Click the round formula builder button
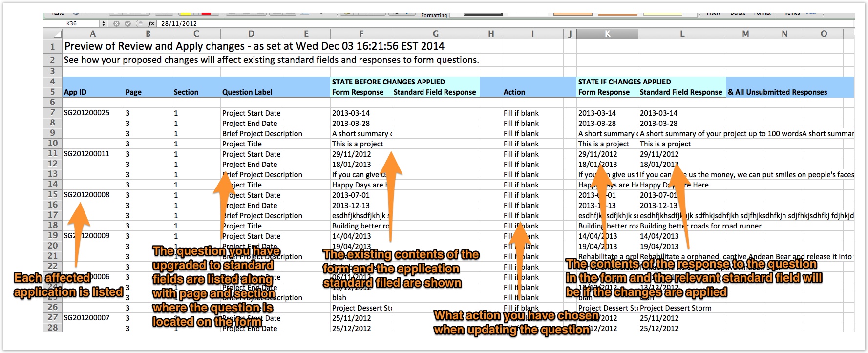 coord(140,23)
